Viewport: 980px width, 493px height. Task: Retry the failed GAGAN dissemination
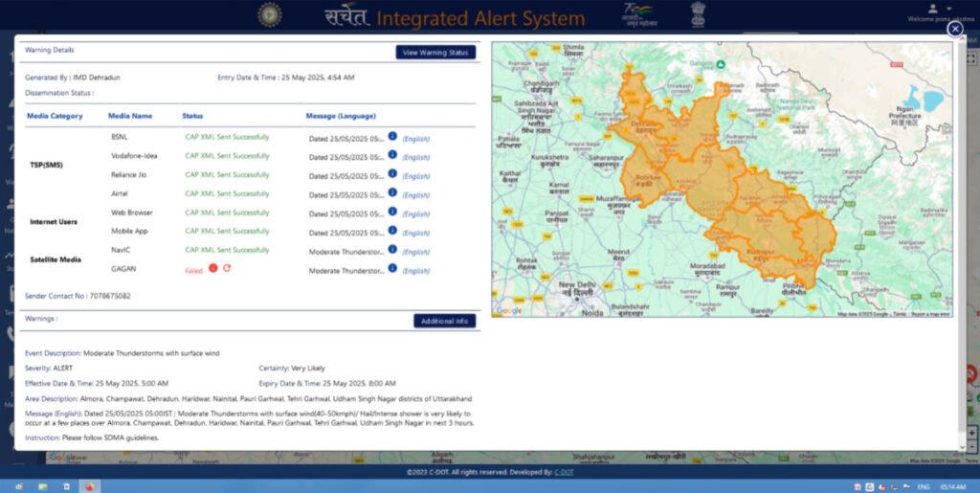point(227,269)
